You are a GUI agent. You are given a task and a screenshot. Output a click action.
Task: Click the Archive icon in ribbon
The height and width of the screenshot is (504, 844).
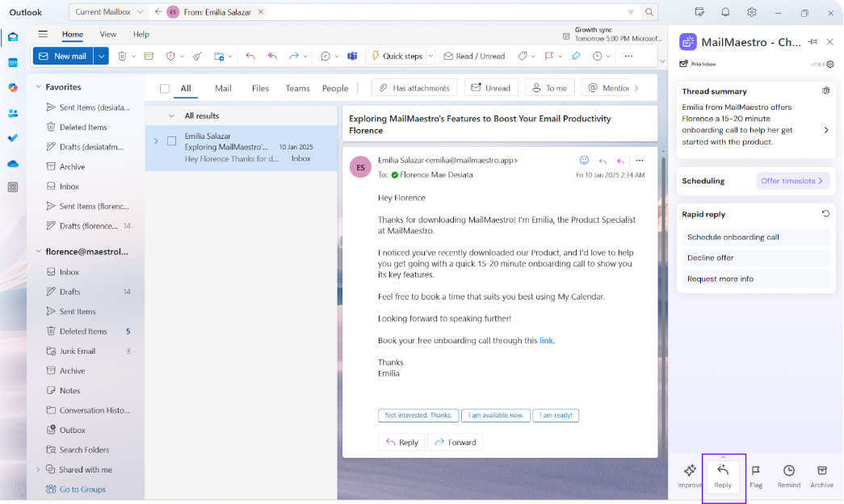149,56
